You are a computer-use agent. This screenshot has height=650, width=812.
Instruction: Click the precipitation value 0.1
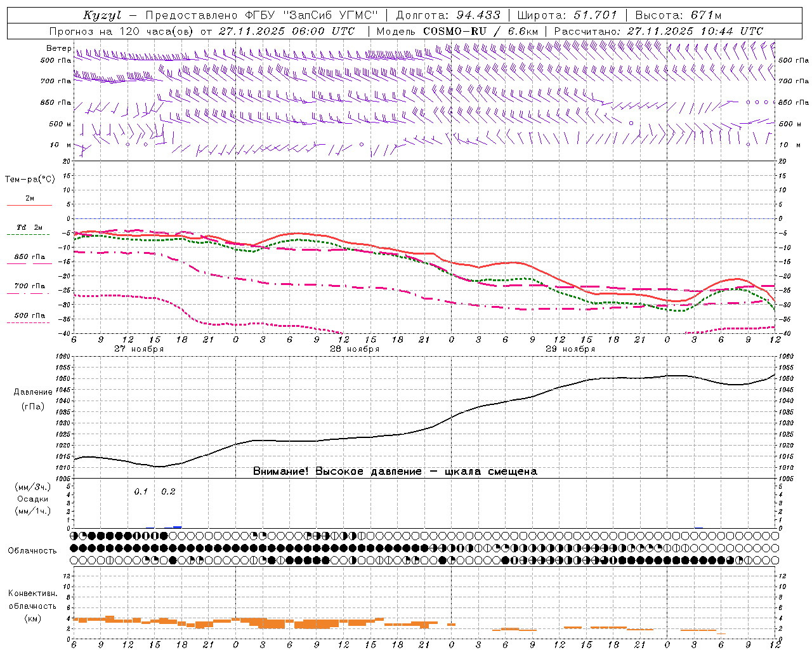coord(141,492)
